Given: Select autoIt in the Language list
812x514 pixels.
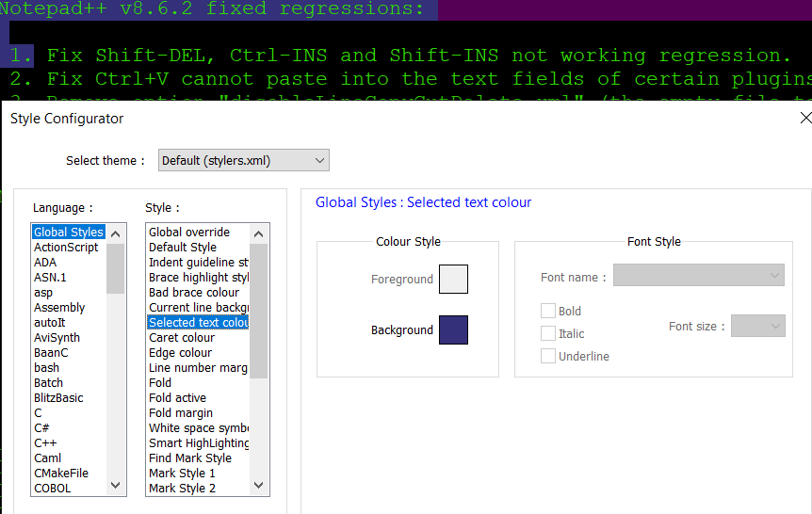Looking at the screenshot, I should pos(49,322).
